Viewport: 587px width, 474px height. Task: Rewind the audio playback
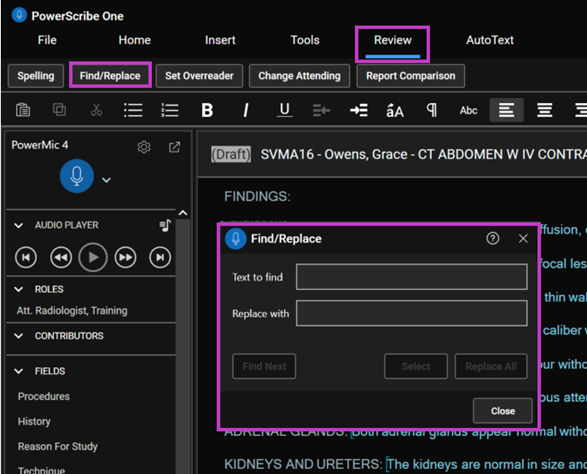pyautogui.click(x=61, y=257)
